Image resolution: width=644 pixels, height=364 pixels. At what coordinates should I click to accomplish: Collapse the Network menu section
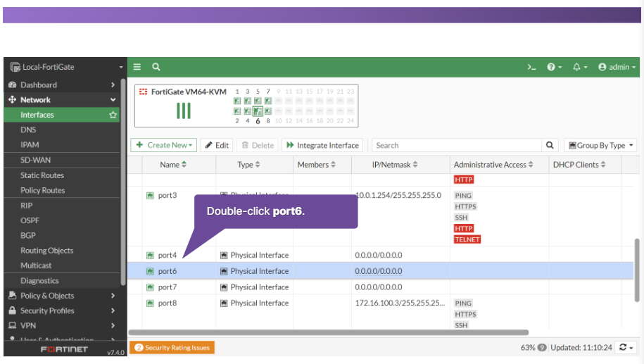coord(62,100)
